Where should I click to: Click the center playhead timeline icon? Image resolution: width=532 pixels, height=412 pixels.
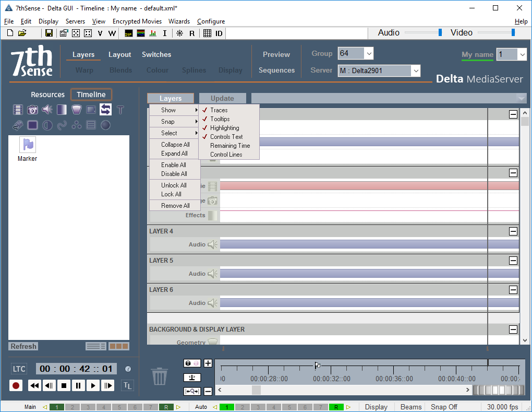[192, 378]
